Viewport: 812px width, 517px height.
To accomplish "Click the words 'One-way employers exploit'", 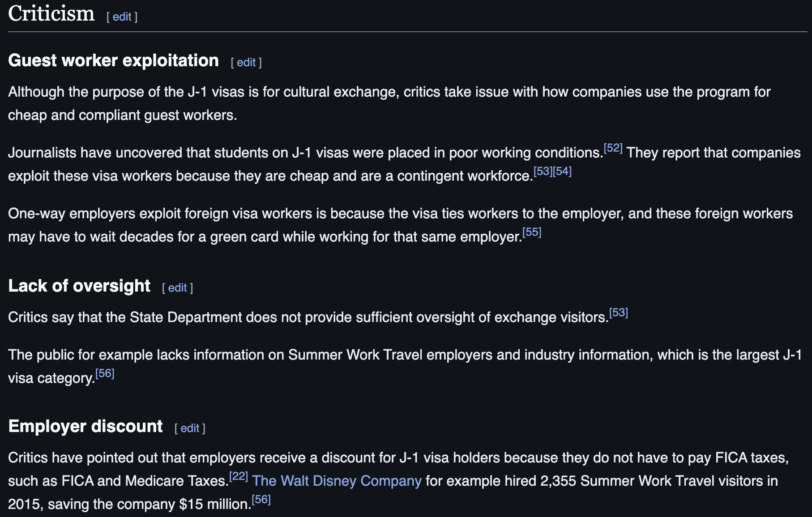I will click(x=94, y=214).
